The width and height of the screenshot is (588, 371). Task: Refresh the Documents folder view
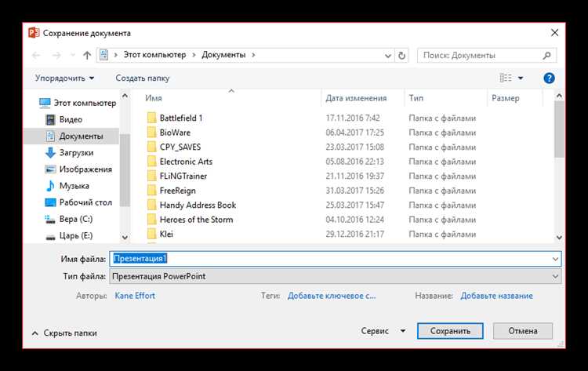click(x=401, y=56)
